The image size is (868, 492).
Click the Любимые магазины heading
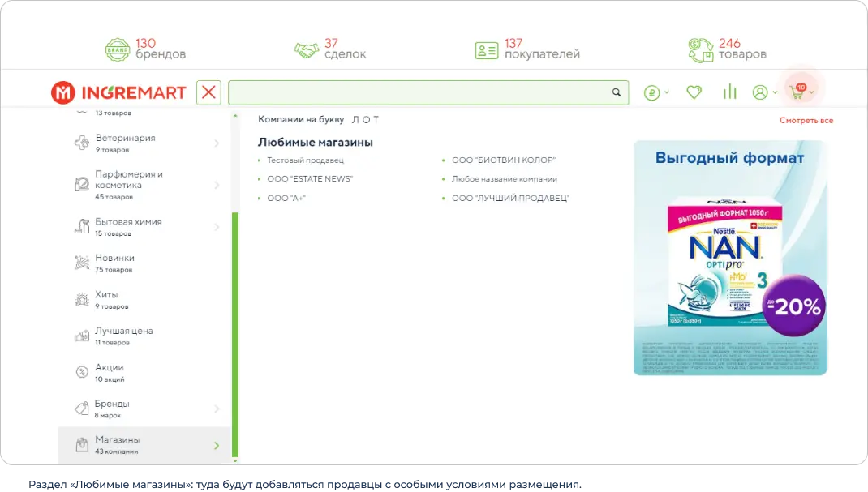pyautogui.click(x=315, y=142)
